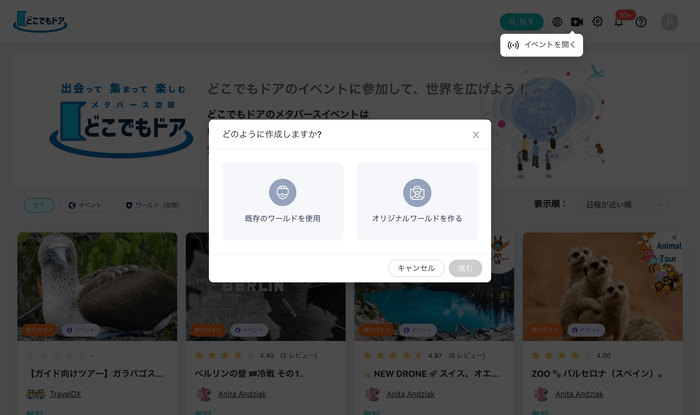Click the どこでもドア logo in header
Viewport: 700px width, 415px height.
[x=40, y=21]
